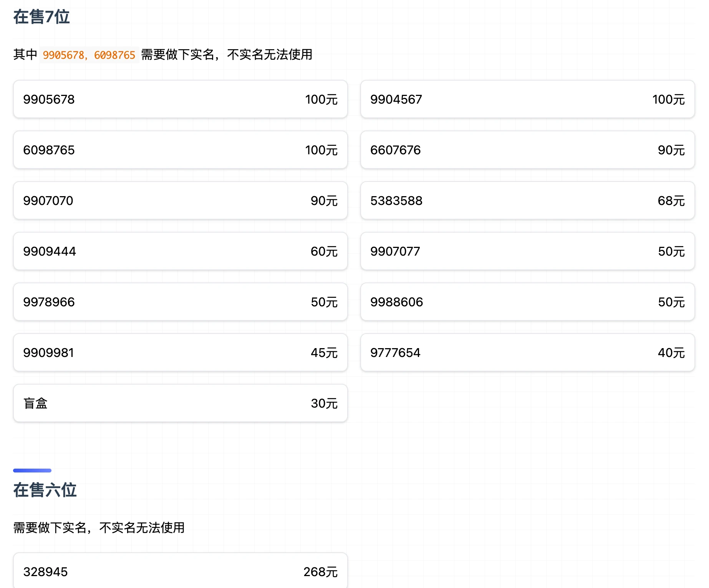
Task: Pick the 9777654 listing at 40元
Action: (527, 353)
